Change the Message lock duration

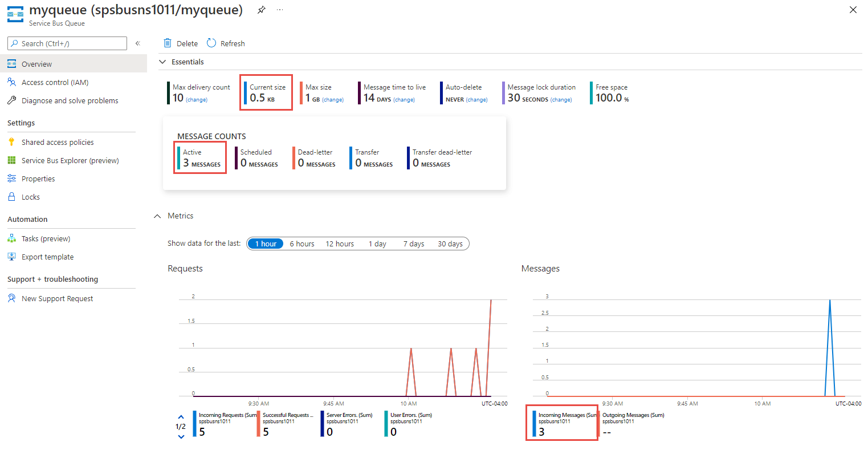[x=561, y=100]
